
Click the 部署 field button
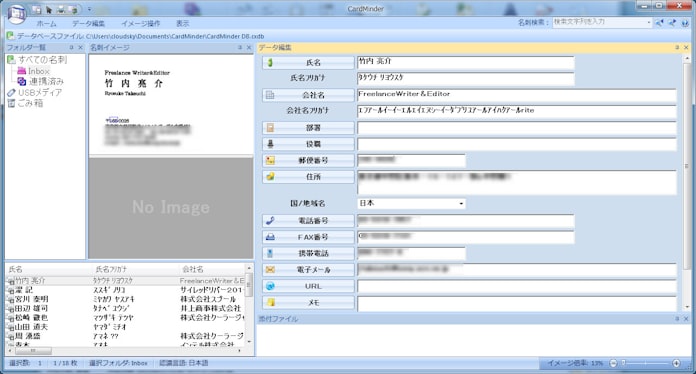click(x=308, y=128)
